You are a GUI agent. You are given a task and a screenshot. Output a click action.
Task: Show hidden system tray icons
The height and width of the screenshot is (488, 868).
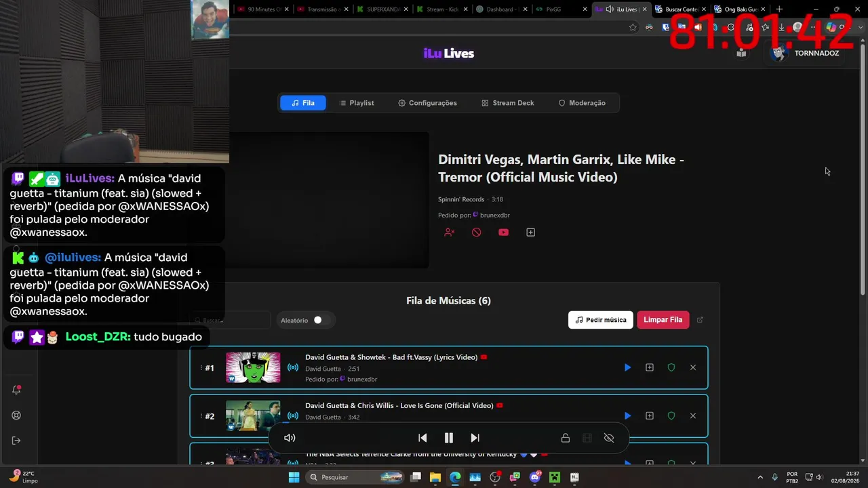[x=760, y=477]
